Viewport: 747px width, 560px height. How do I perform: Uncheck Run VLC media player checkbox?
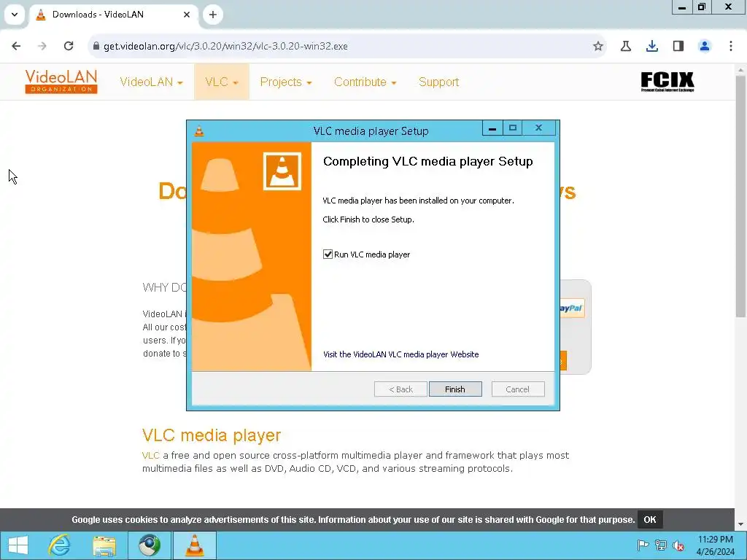(x=328, y=254)
